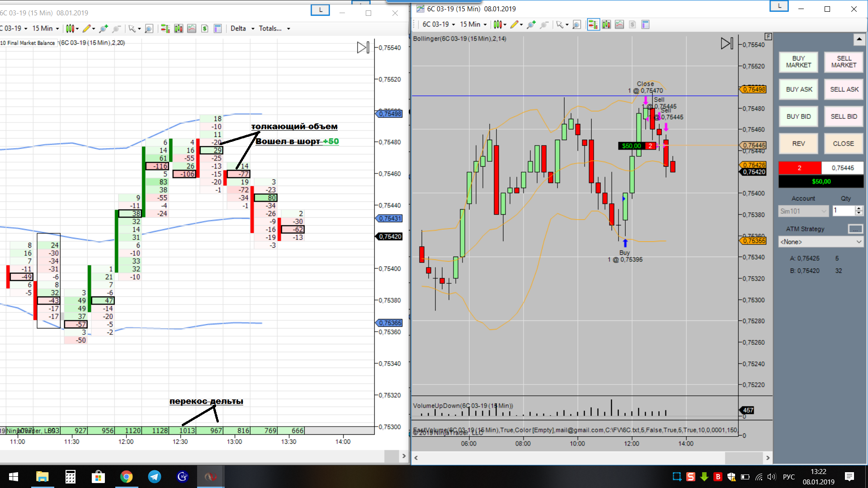Open Properties icon in right chart toolbar
868x488 pixels.
point(646,24)
